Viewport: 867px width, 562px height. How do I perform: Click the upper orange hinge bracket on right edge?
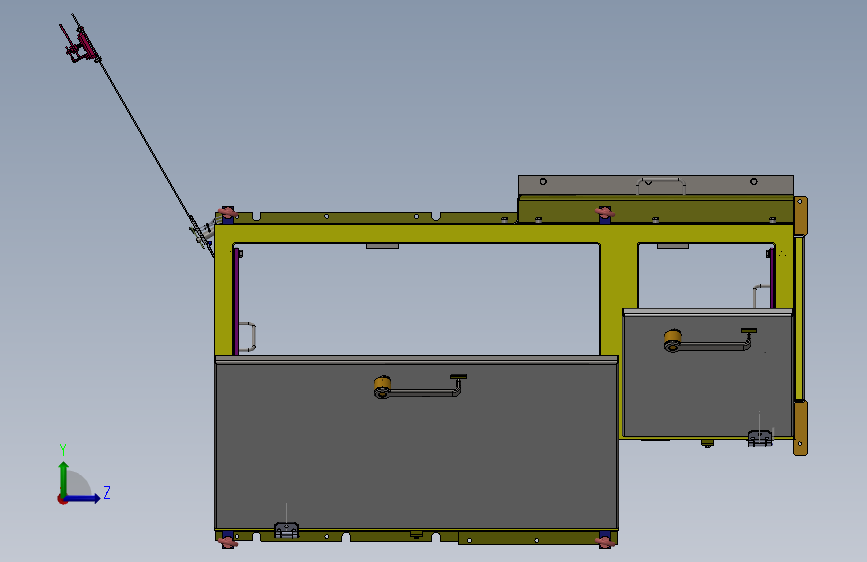[x=801, y=216]
